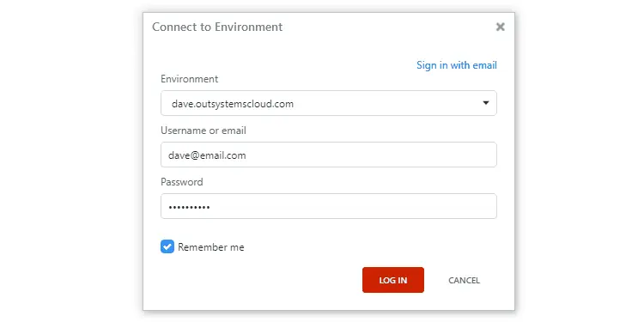
Task: Click the masked password dots
Action: click(x=190, y=208)
